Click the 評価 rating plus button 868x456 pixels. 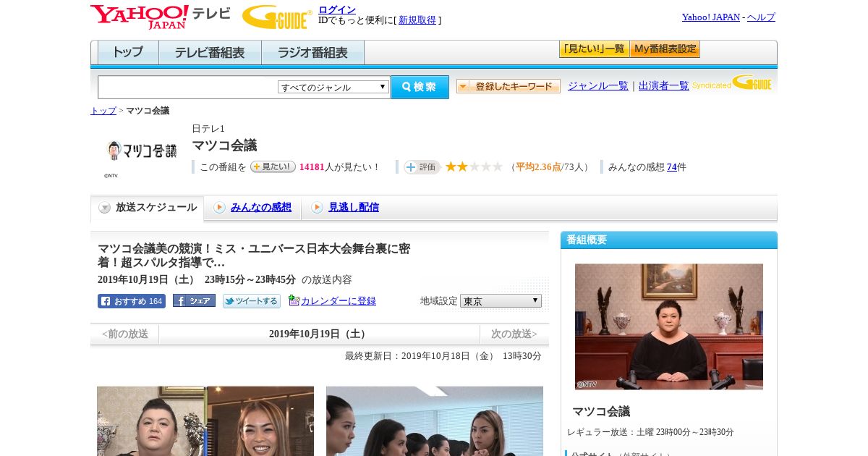(422, 167)
